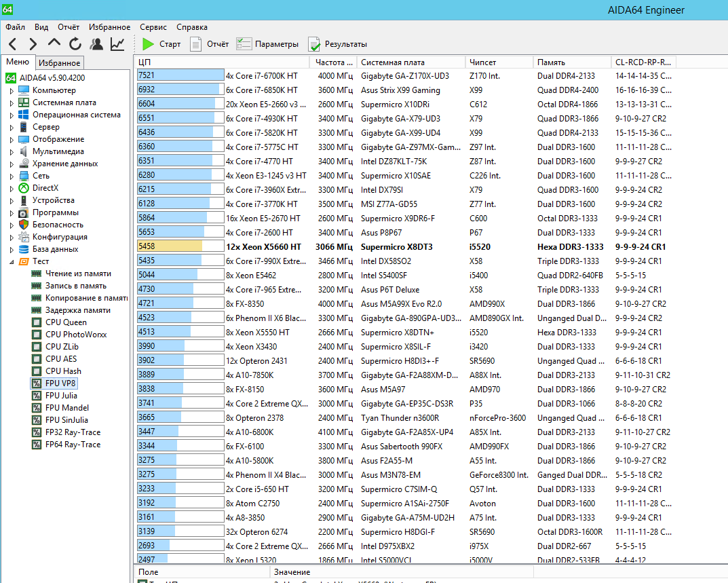Viewport: 728px width, 583px height.
Task: Expand the Хранение данных node
Action: pyautogui.click(x=12, y=164)
